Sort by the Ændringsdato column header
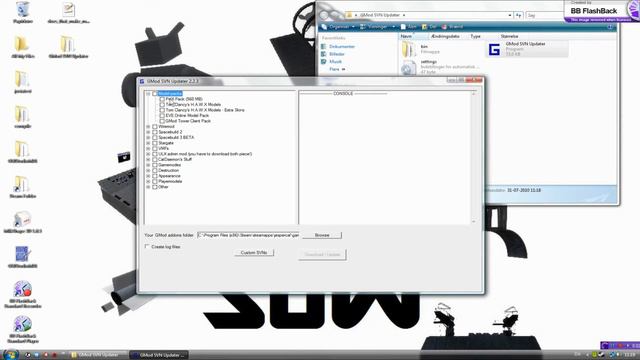 coord(447,36)
